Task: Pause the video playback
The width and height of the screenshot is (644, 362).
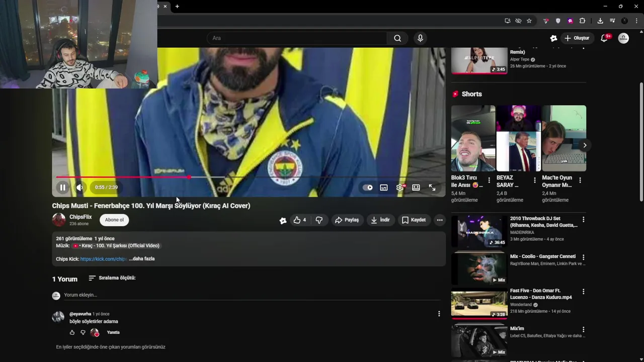Action: [62, 188]
